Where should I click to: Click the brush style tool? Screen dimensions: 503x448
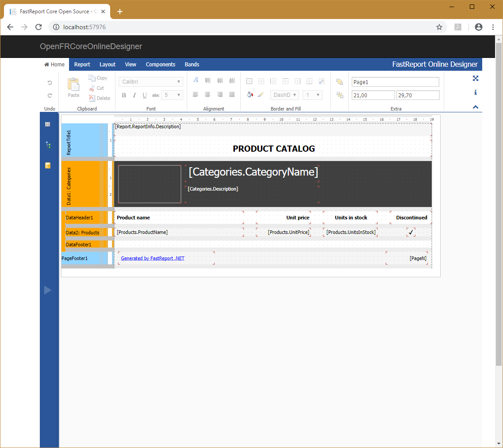pyautogui.click(x=261, y=95)
